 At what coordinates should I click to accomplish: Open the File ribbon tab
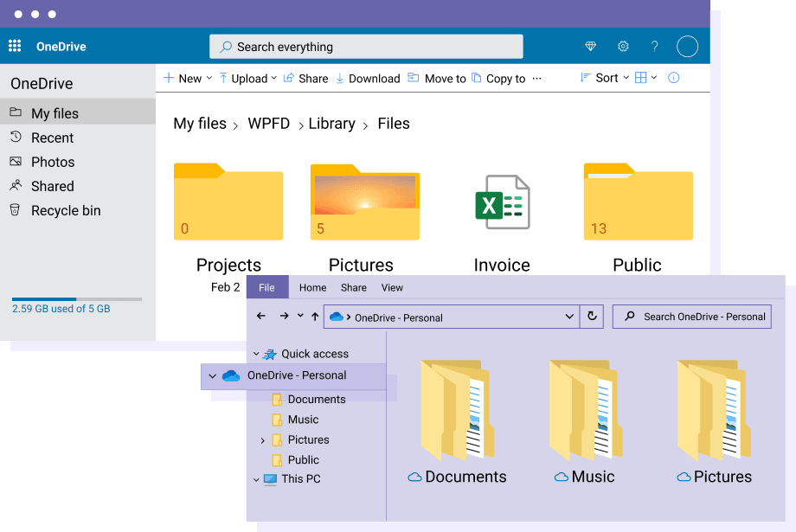point(267,288)
